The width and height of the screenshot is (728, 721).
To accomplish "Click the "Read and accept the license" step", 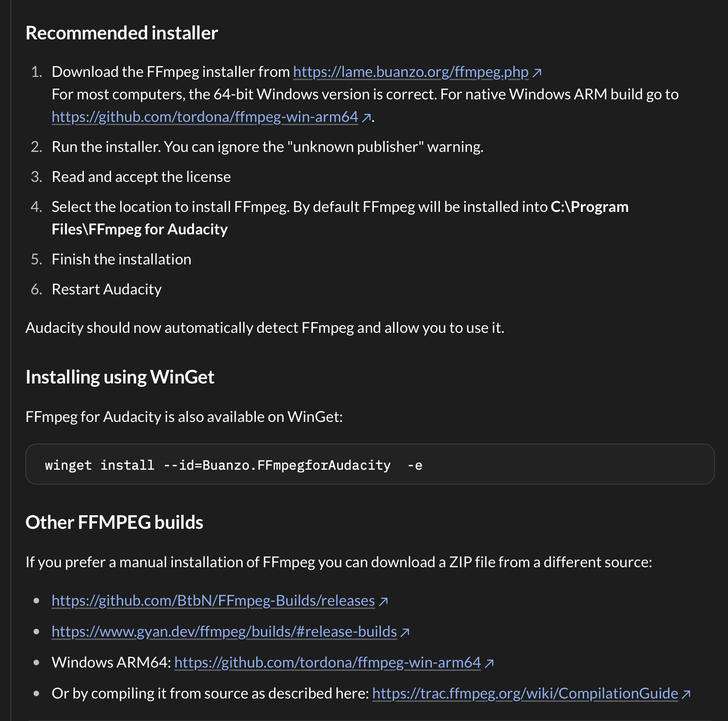I will [141, 177].
